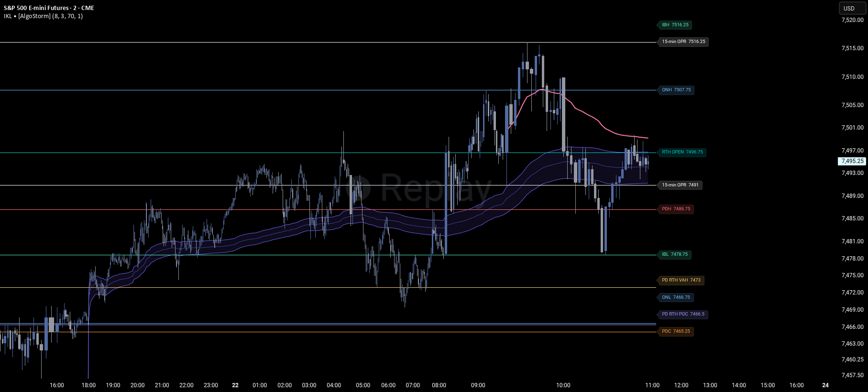Select the IKL AlgoStorm indicator legend
This screenshot has height=392, width=868.
[43, 16]
